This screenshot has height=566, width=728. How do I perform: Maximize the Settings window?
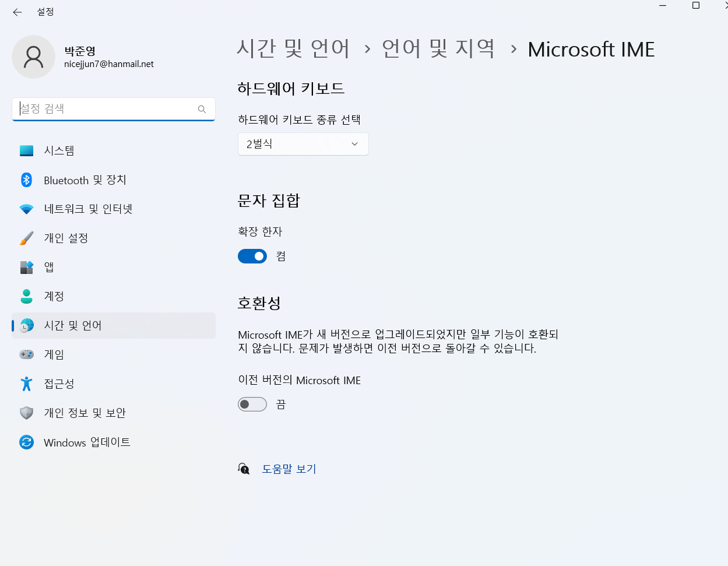(695, 6)
